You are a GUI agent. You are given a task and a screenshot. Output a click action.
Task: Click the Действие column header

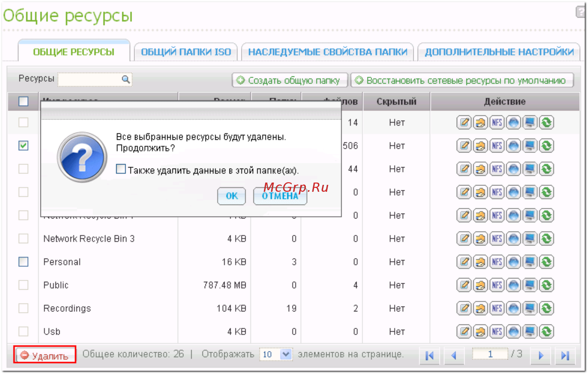click(x=505, y=101)
